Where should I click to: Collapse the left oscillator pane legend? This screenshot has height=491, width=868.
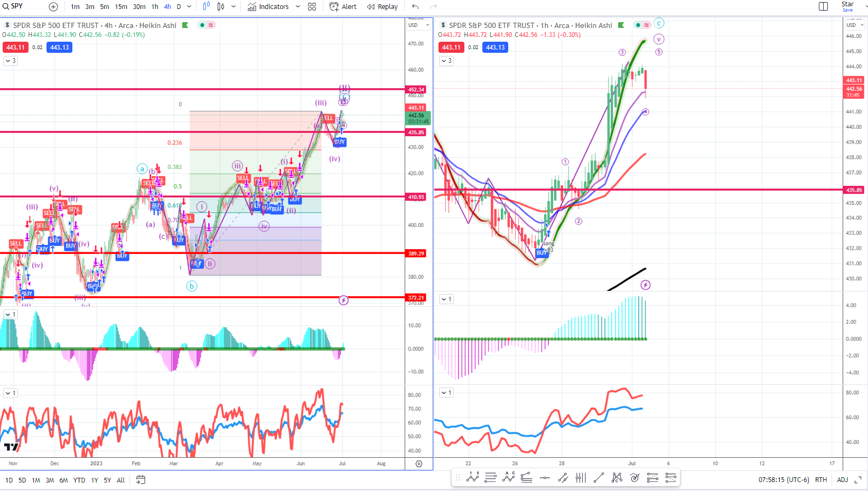tap(10, 393)
